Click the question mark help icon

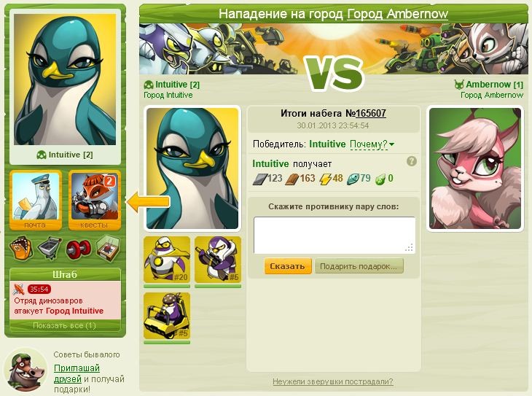[x=412, y=161]
